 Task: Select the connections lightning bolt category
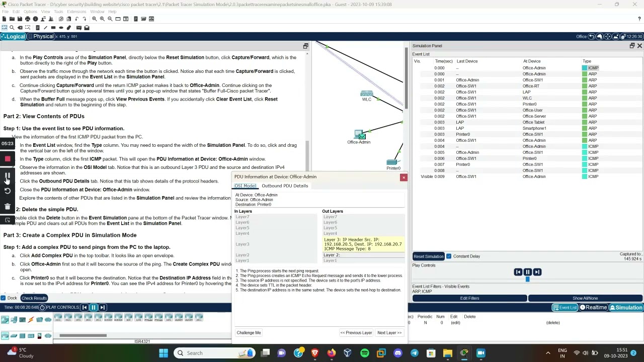(31, 320)
